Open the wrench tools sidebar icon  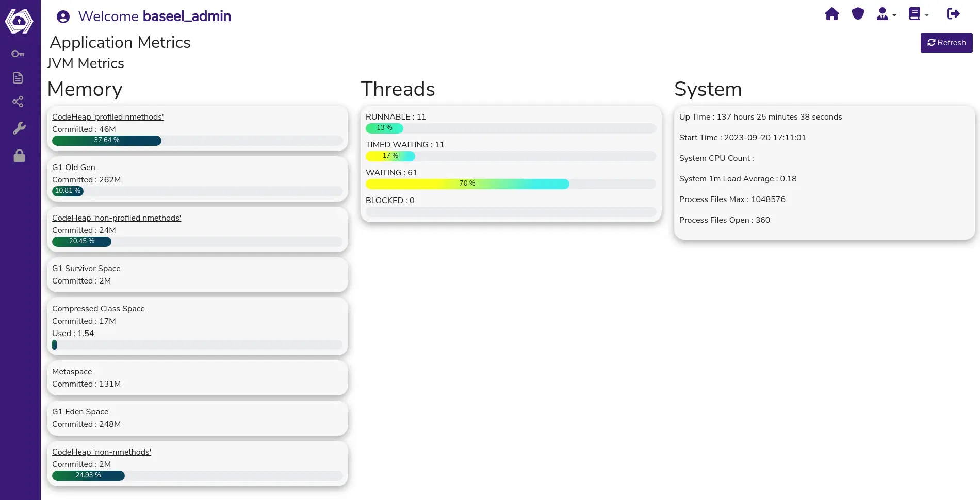(x=19, y=128)
